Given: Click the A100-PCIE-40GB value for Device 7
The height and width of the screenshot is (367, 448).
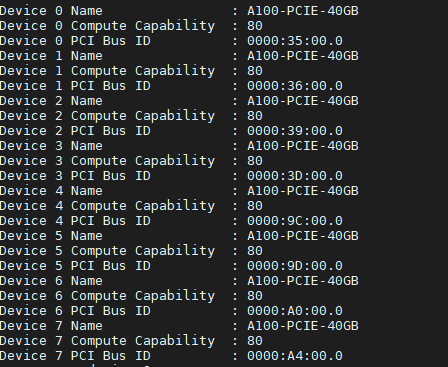Looking at the screenshot, I should click(303, 326).
